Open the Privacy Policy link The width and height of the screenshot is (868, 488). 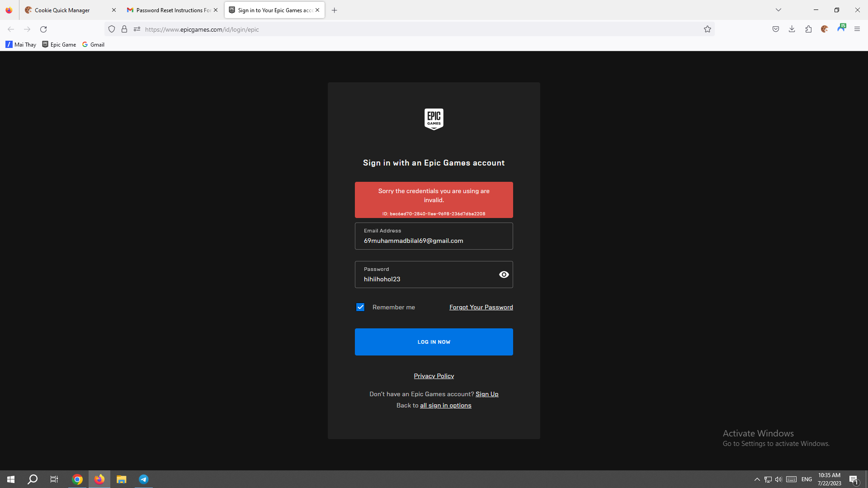click(x=434, y=376)
